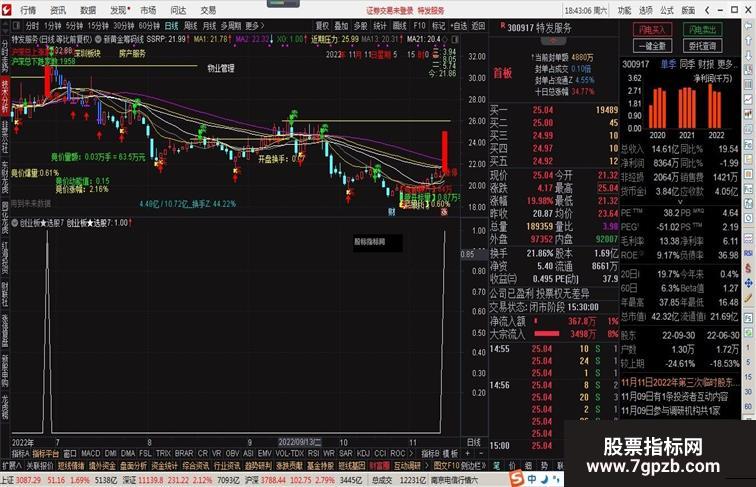
Task: Click the 闪电卖出 button
Action: (x=702, y=29)
